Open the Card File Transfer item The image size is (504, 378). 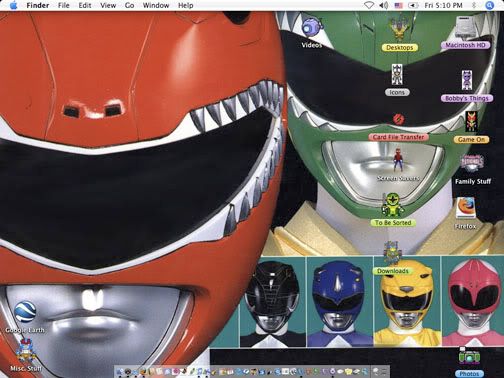point(398,119)
